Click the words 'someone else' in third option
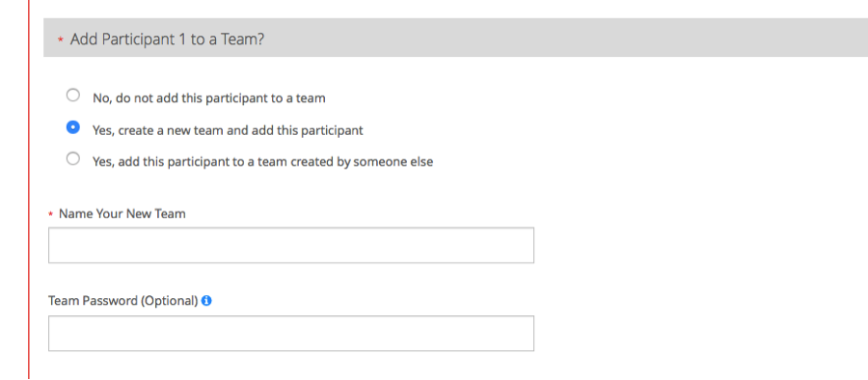868x380 pixels. click(393, 162)
